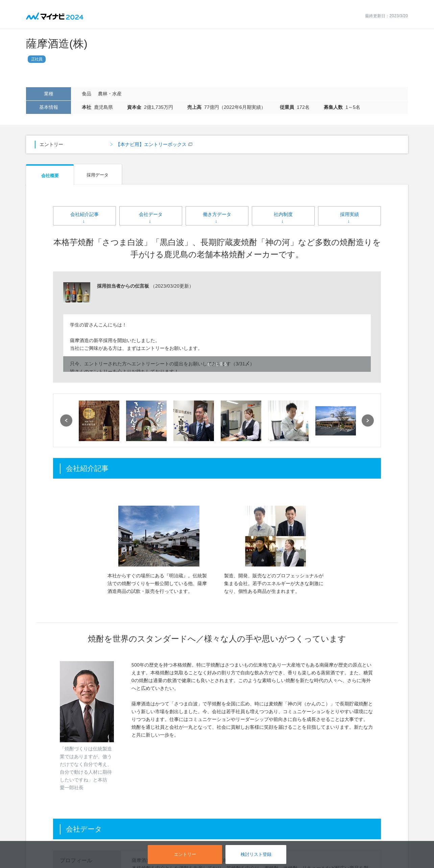Open the building exterior carousel thumbnail
434x868 pixels.
[x=336, y=421]
